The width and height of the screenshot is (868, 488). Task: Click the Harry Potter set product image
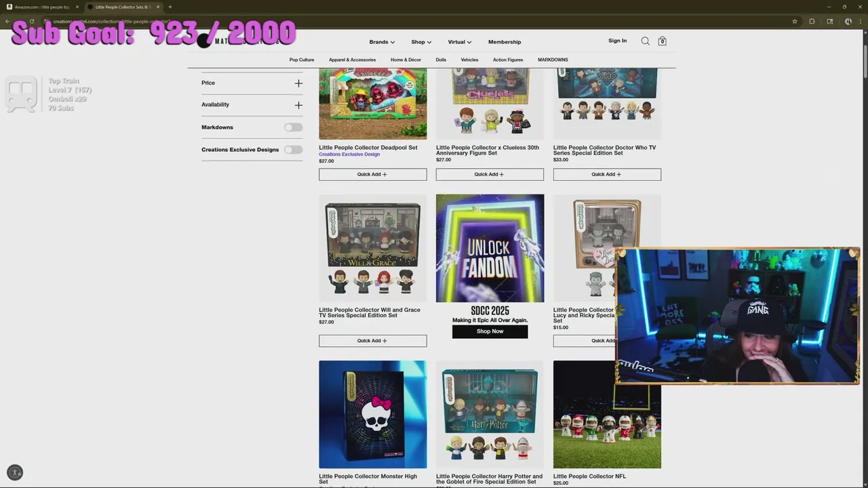point(490,414)
